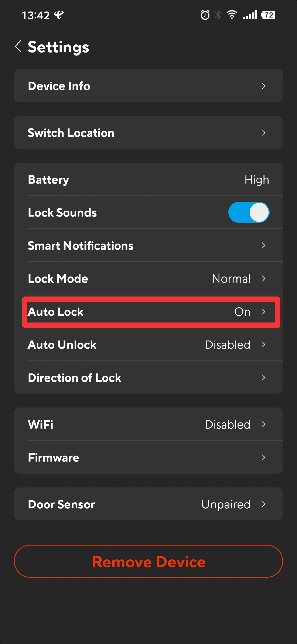Screen dimensions: 297x644
Task: Expand the Device Info chevron
Action: (264, 86)
